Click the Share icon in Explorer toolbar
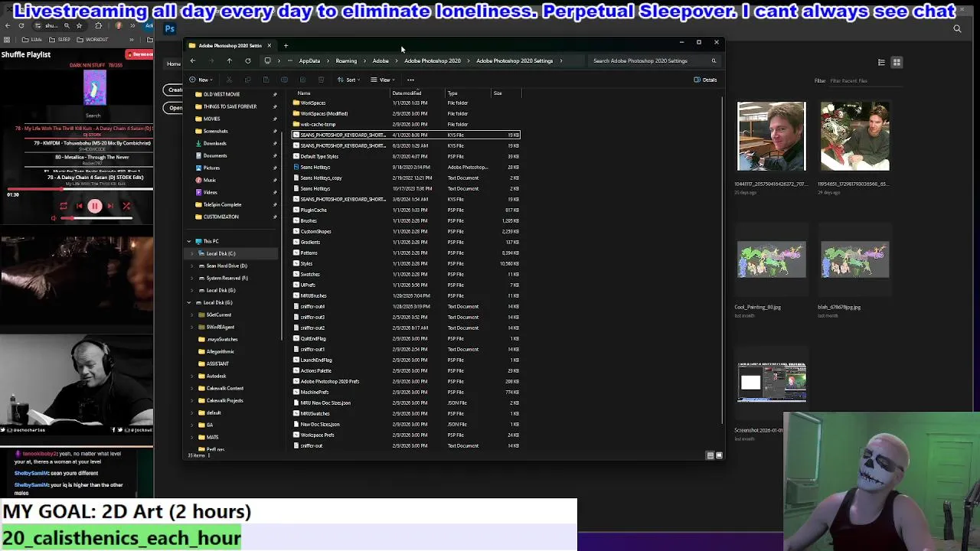This screenshot has height=551, width=980. coord(302,80)
